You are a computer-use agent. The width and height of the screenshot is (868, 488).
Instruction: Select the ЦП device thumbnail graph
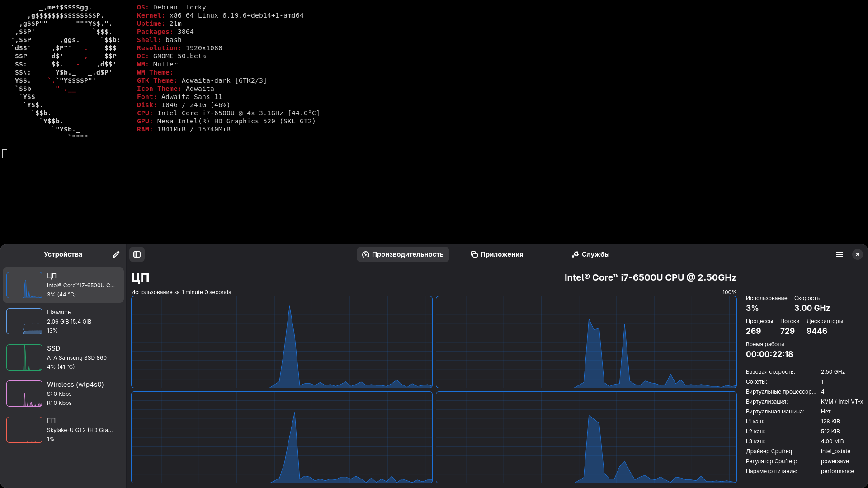pos(24,285)
